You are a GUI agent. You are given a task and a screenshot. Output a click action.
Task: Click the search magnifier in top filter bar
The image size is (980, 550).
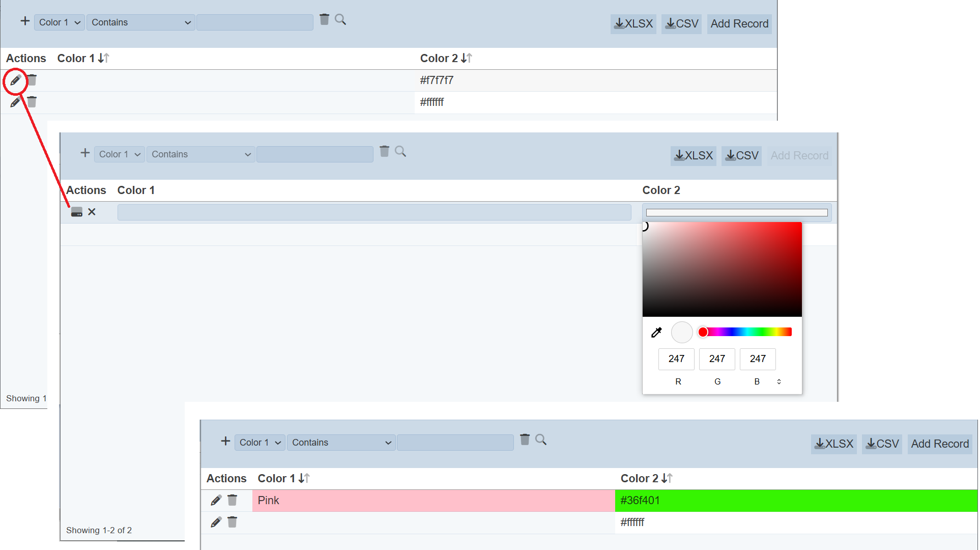point(340,20)
